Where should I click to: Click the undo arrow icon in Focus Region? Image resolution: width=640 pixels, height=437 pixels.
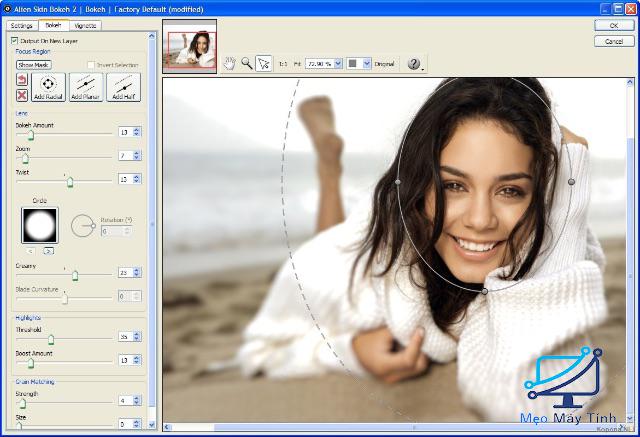point(22,79)
